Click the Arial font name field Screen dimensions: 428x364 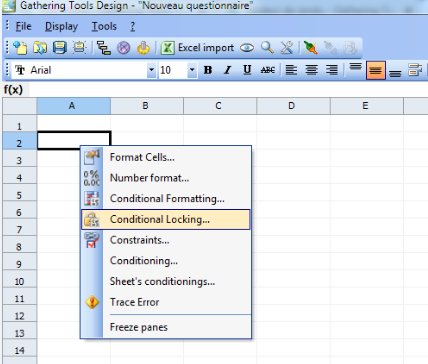pyautogui.click(x=80, y=70)
